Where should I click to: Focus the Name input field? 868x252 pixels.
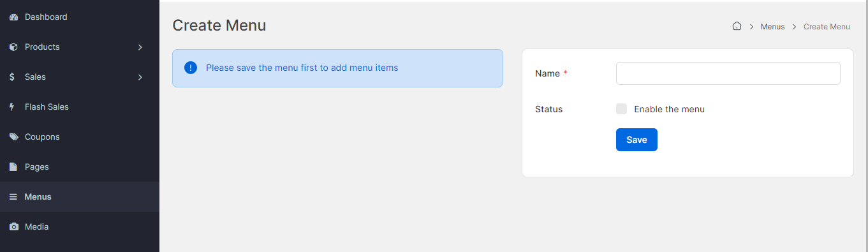click(x=728, y=73)
